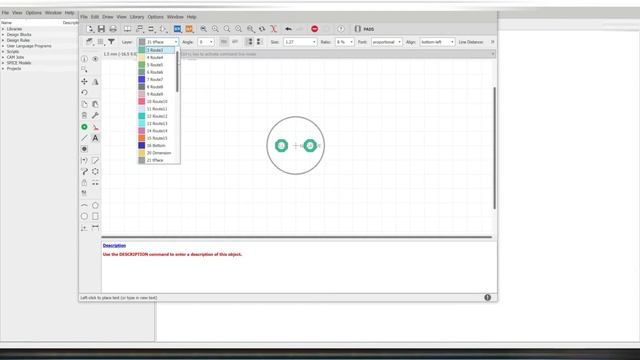Click the Zoom to fit icon

[203, 29]
